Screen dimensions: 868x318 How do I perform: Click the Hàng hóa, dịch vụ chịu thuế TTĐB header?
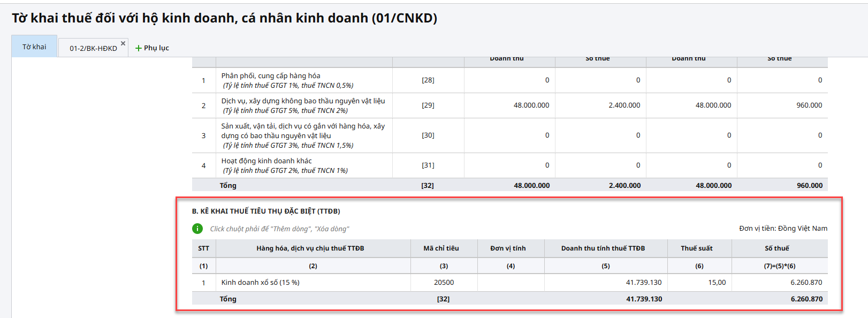click(x=310, y=248)
